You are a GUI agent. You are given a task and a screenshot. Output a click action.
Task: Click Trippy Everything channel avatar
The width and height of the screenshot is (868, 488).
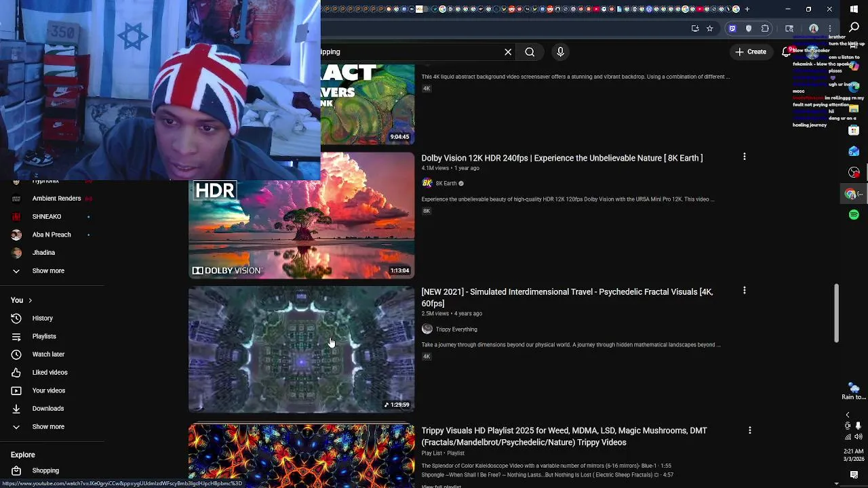click(x=427, y=329)
